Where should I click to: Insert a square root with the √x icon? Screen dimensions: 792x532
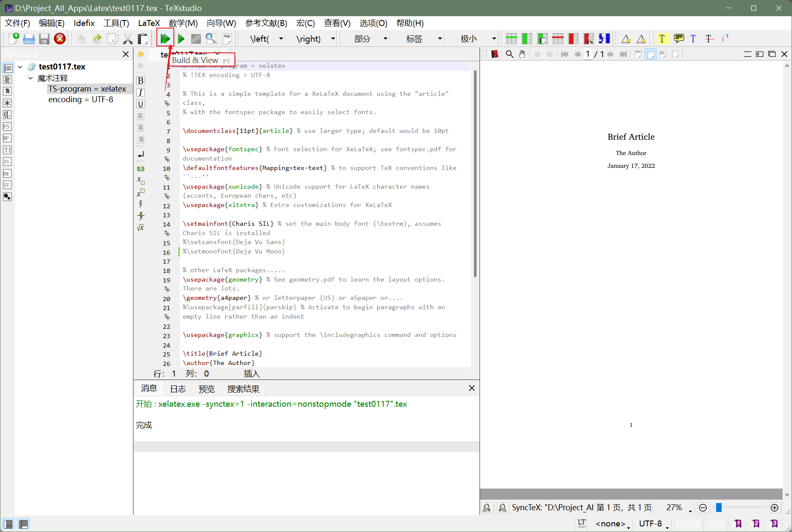click(x=140, y=227)
